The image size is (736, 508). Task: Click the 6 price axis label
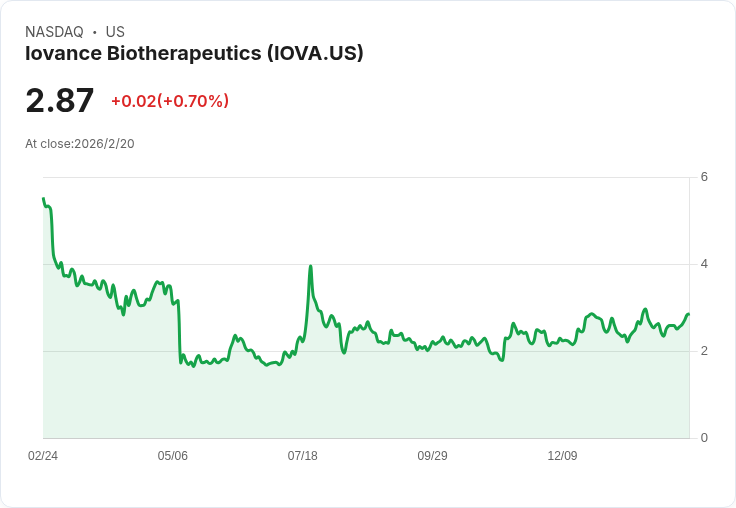pos(704,177)
